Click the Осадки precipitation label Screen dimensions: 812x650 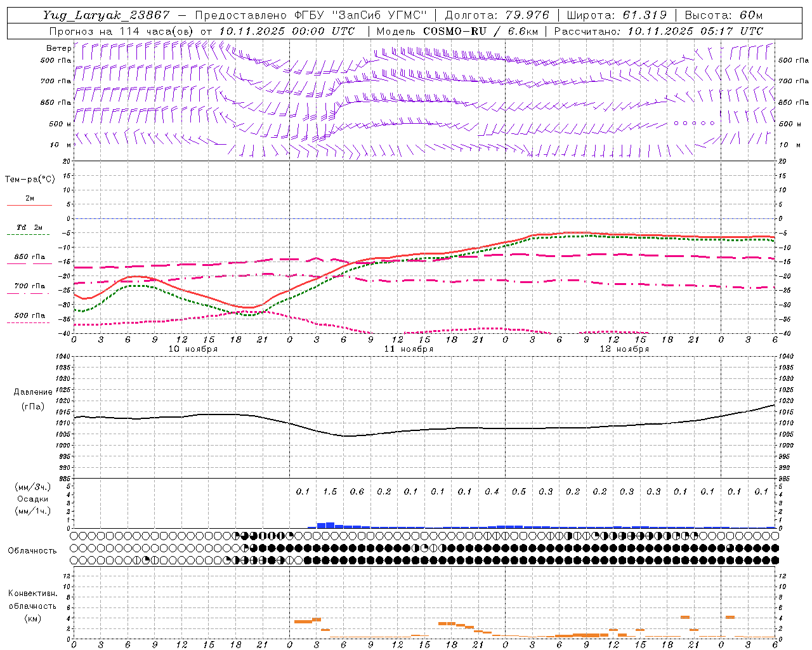33,499
